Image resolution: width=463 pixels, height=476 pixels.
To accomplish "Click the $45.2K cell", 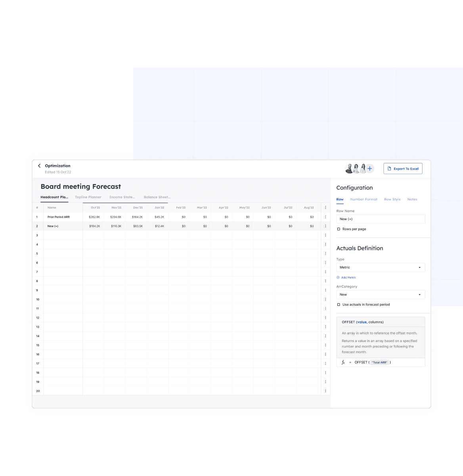I will pos(159,217).
